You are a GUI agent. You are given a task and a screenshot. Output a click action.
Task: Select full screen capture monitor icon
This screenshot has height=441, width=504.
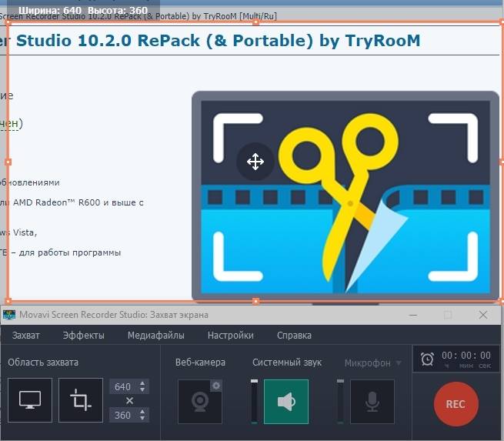click(30, 400)
